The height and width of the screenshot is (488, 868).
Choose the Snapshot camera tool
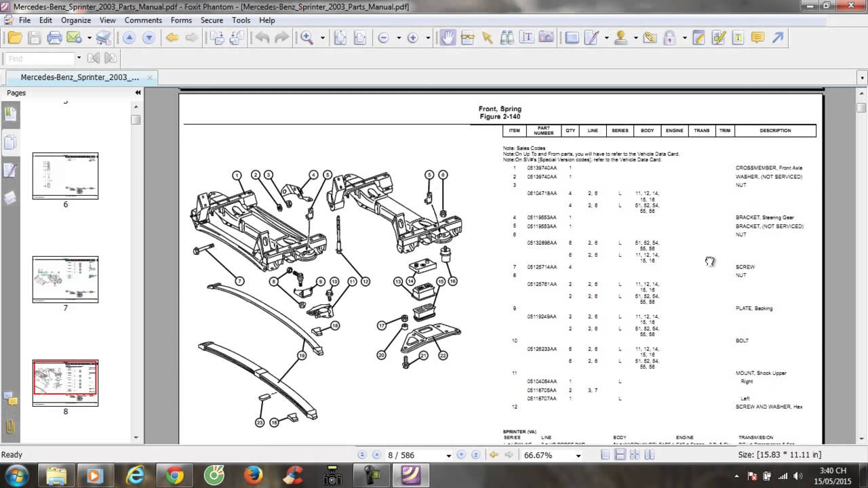[x=546, y=38]
